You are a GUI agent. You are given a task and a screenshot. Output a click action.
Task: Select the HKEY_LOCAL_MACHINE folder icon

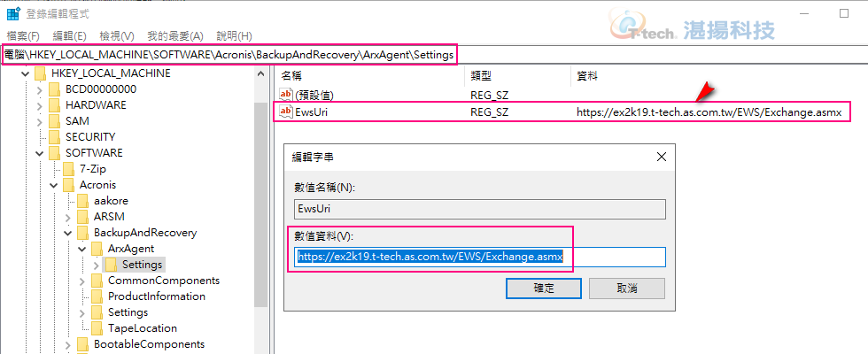click(x=40, y=73)
